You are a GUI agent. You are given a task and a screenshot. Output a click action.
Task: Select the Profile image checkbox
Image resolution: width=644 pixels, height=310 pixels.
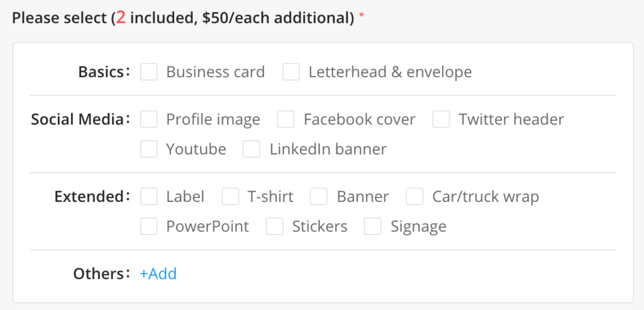tap(149, 119)
